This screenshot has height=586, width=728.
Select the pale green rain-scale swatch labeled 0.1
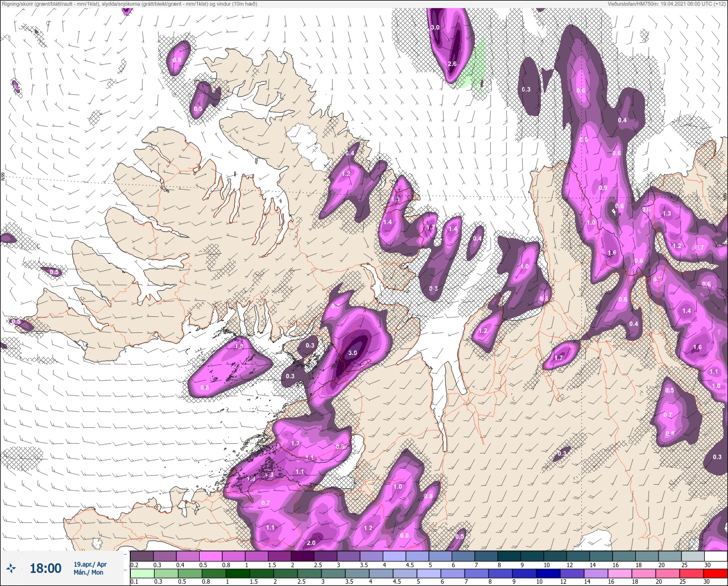coord(142,573)
